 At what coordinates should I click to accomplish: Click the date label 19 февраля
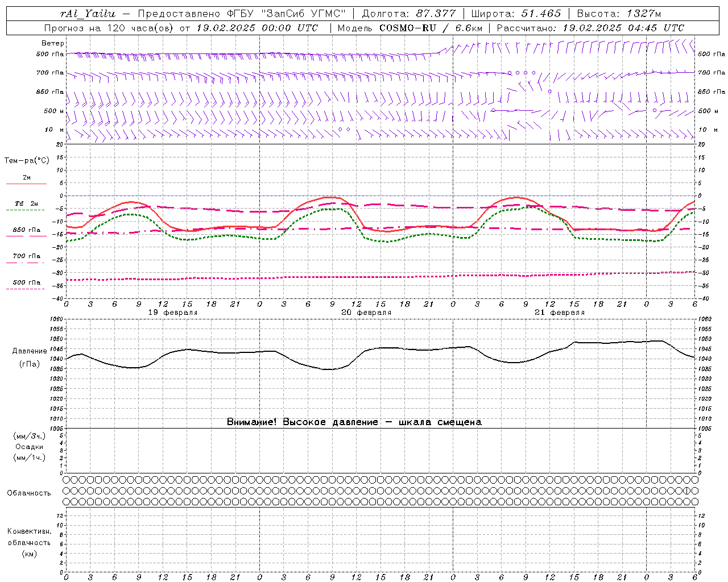173,313
